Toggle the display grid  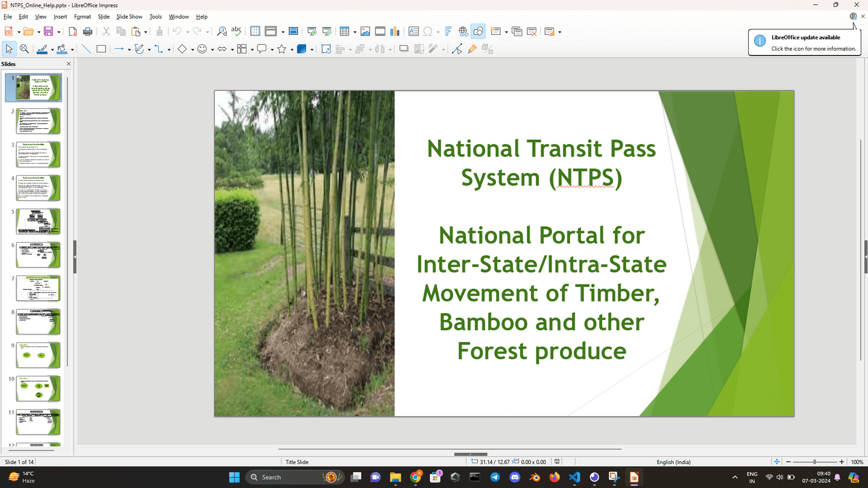pos(255,31)
